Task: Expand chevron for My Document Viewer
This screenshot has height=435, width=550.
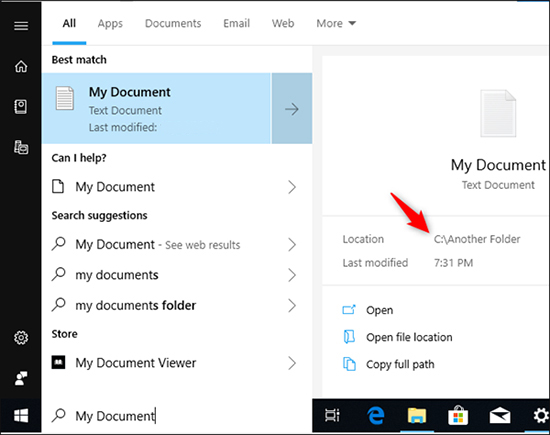Action: (x=292, y=363)
